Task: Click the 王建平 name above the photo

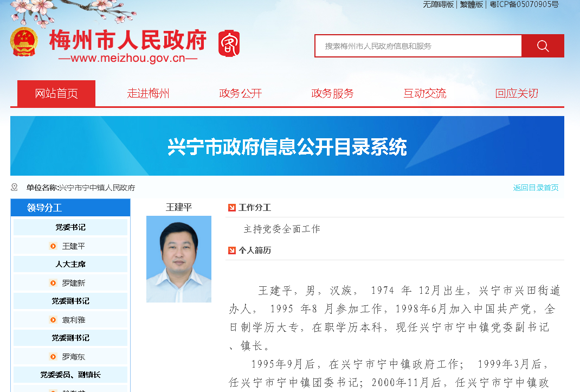Action: tap(179, 207)
